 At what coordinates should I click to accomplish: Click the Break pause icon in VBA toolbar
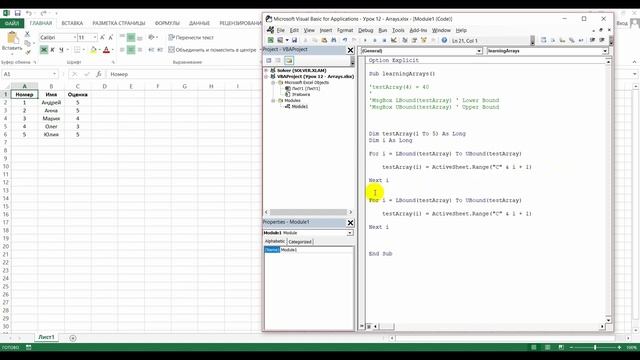pyautogui.click(x=375, y=40)
